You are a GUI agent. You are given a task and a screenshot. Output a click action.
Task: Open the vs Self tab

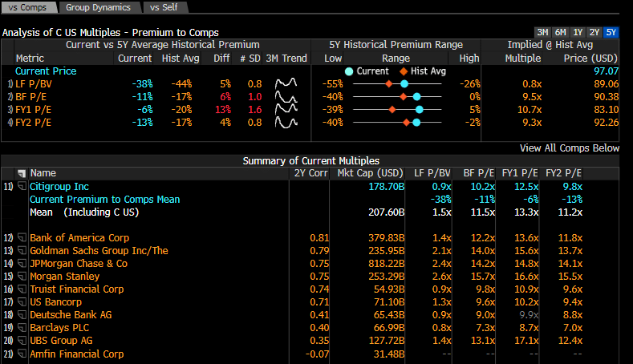click(x=166, y=7)
